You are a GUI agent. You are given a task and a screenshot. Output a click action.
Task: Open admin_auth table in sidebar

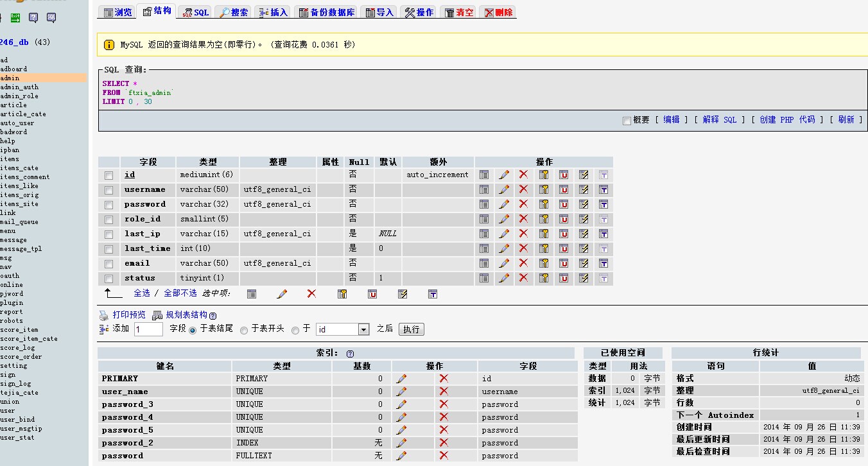19,87
